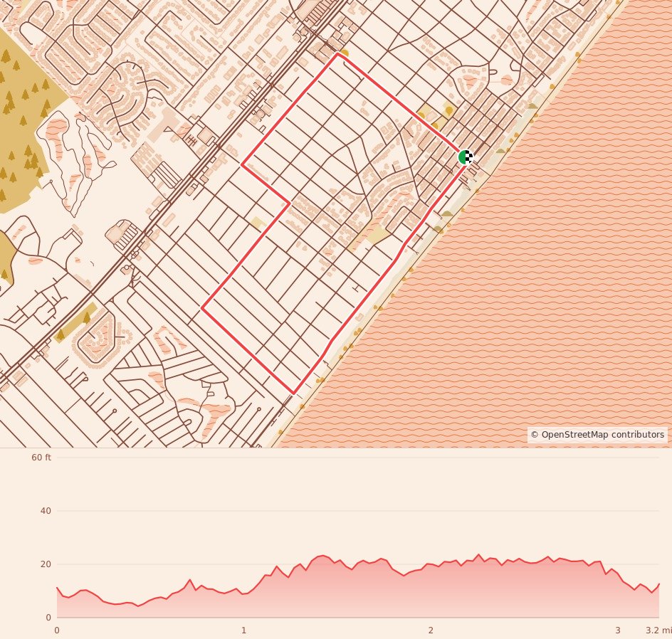
Task: Click the 1 mile mark on the distance axis
Action: tap(244, 630)
